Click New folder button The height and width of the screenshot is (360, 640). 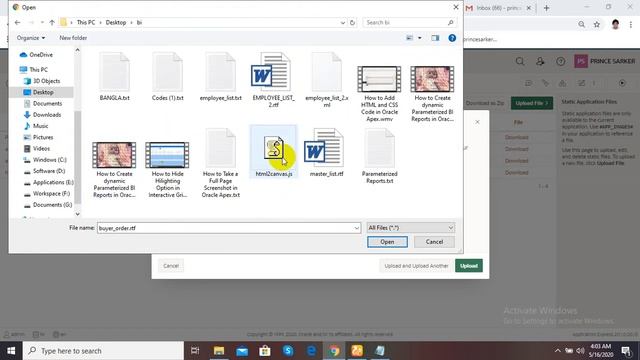(73, 38)
